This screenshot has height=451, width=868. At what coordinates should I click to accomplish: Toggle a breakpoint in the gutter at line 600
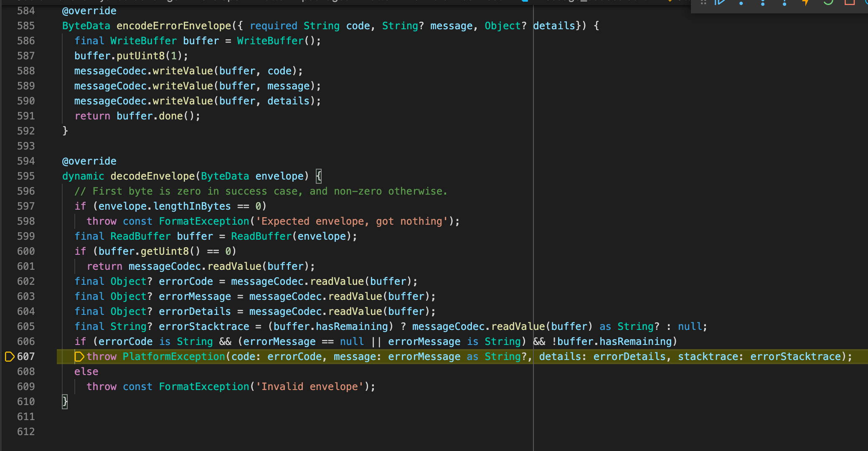[x=10, y=251]
